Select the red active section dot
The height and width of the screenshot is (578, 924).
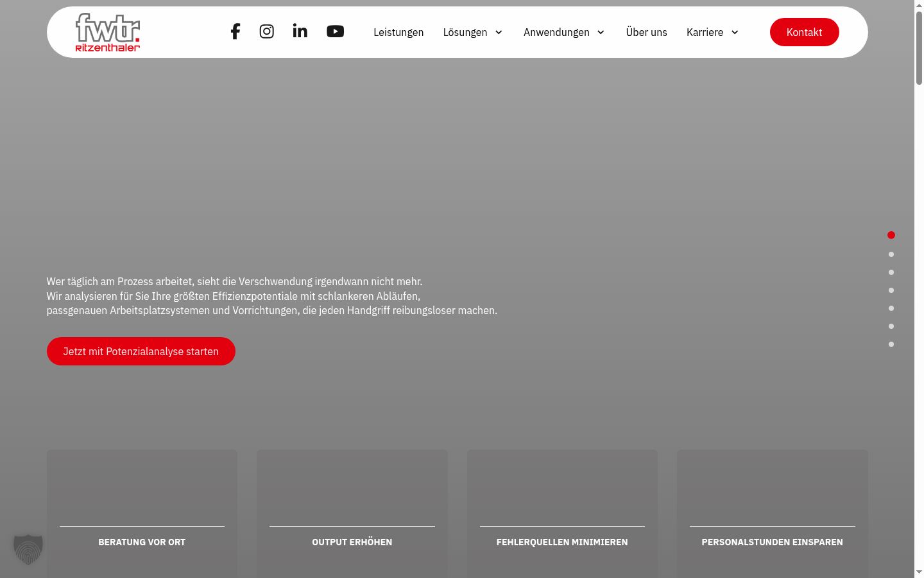point(891,235)
